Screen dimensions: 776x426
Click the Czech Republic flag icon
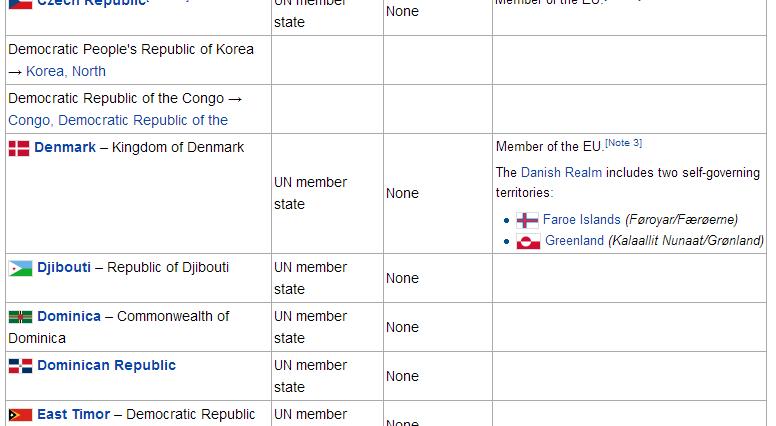point(19,3)
